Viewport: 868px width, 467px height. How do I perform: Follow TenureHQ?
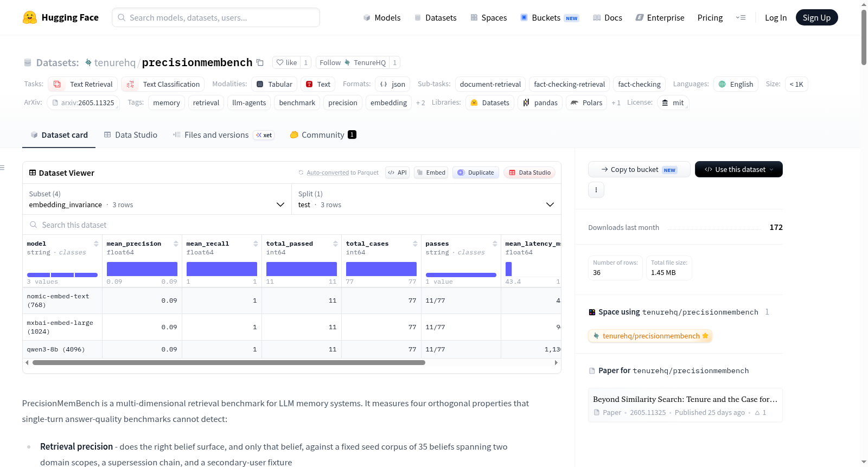[x=353, y=62]
